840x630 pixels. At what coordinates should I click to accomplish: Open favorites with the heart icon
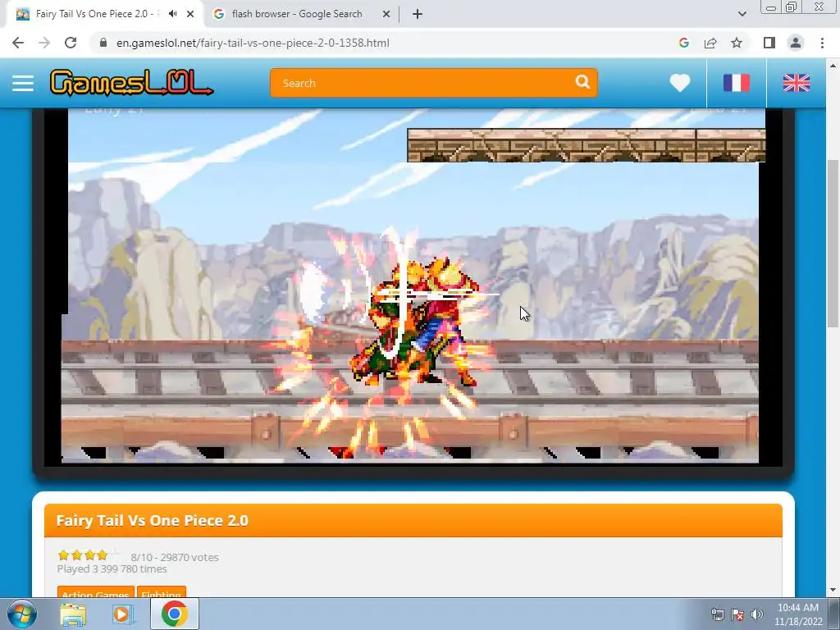coord(680,83)
